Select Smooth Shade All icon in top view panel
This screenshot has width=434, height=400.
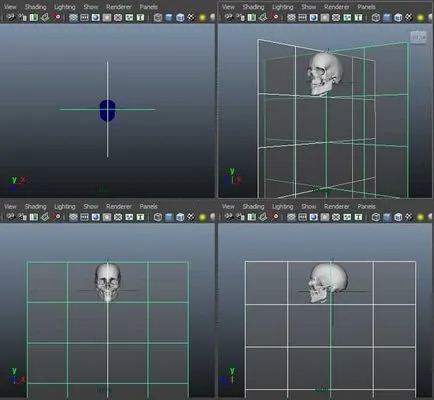(169, 17)
